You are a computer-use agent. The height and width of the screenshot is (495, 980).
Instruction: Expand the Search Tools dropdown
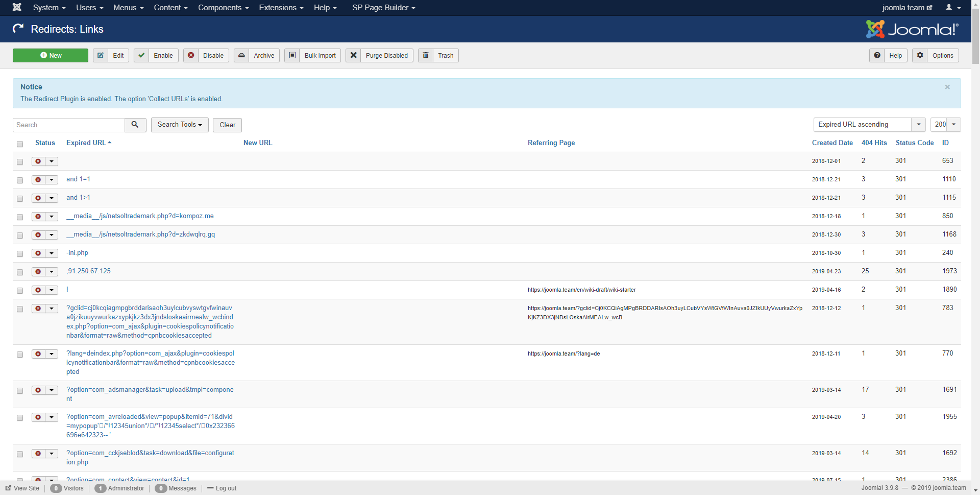coord(180,125)
